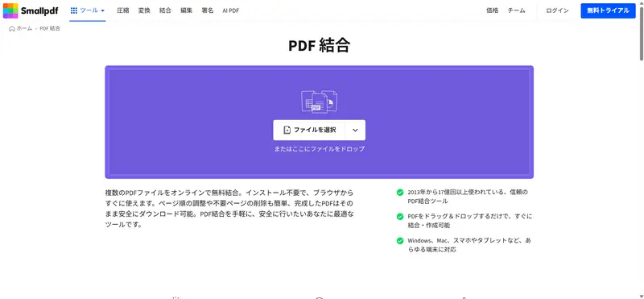Click the green check beside PDFをドラッグ＆ドロップ
Viewport: 644px width, 299px height.
click(x=399, y=216)
